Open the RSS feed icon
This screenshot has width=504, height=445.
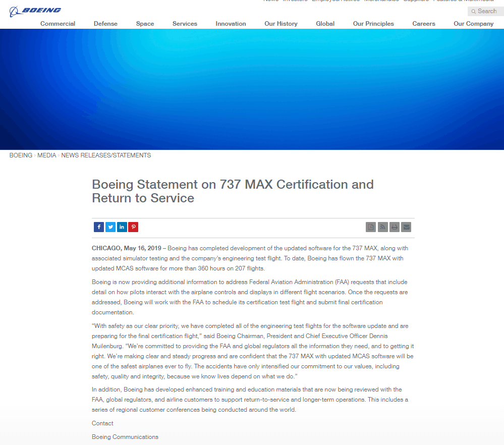pos(382,227)
